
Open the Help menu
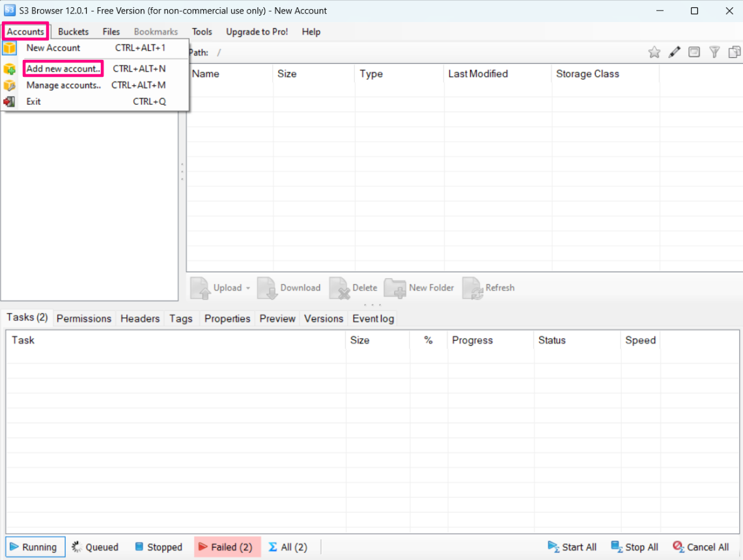pyautogui.click(x=311, y=32)
